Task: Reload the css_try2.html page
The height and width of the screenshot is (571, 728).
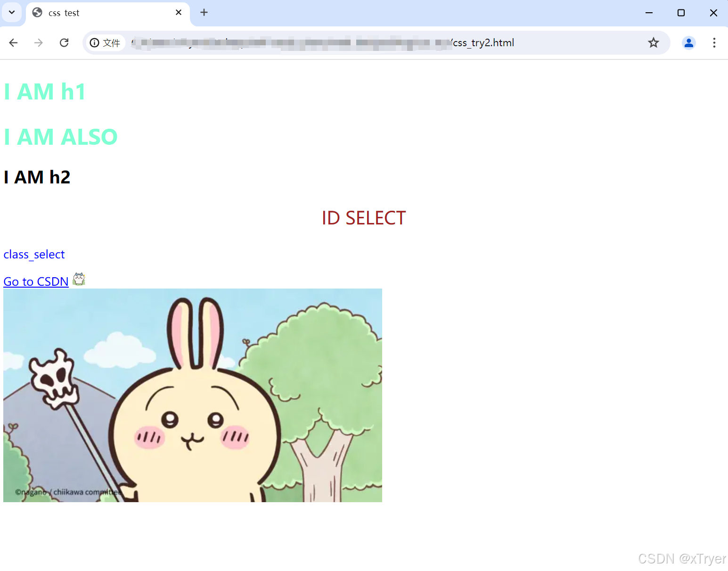Action: [x=64, y=43]
